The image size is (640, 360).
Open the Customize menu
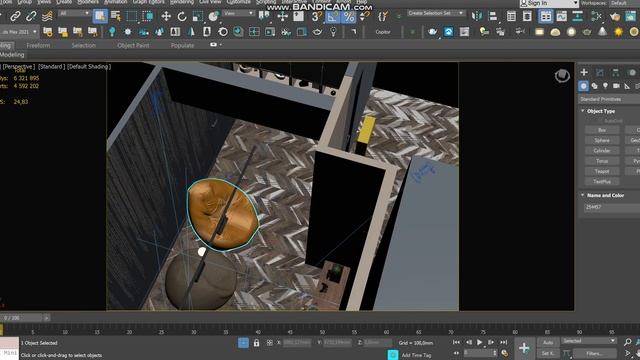239,2
